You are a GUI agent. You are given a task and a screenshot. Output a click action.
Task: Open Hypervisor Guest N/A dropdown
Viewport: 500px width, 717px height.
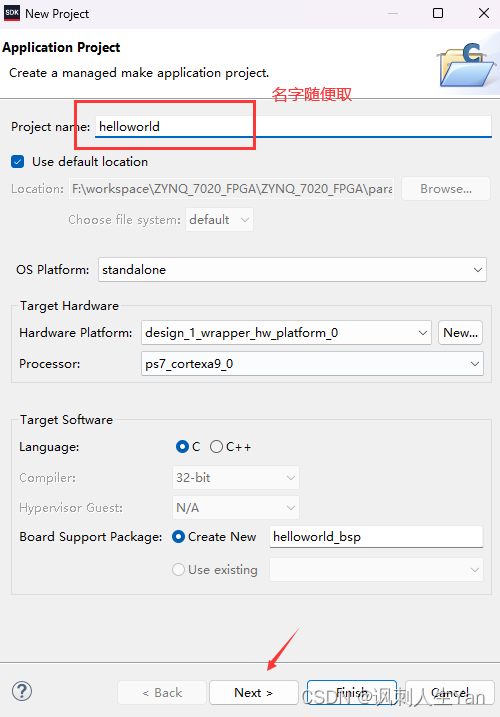236,508
